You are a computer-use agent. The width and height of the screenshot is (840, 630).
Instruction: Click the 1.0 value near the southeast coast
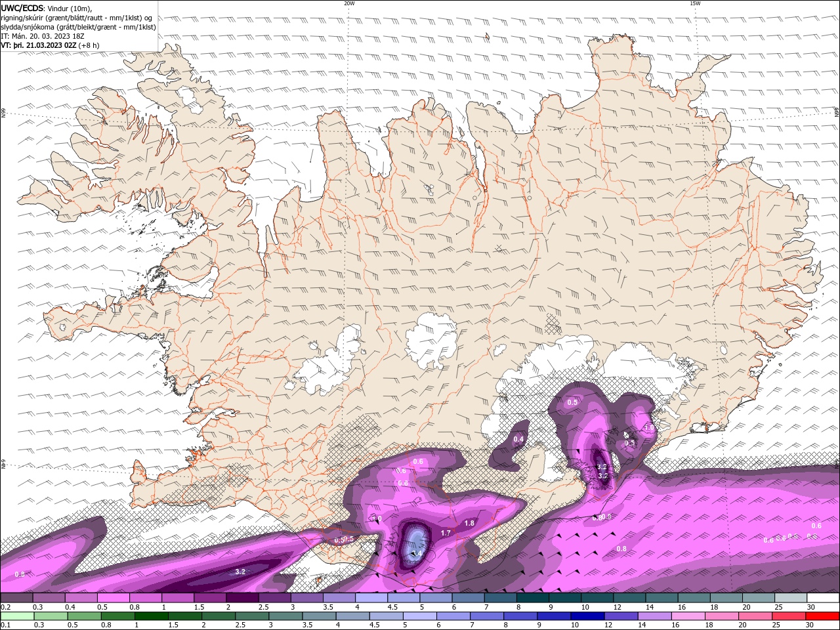pos(649,427)
